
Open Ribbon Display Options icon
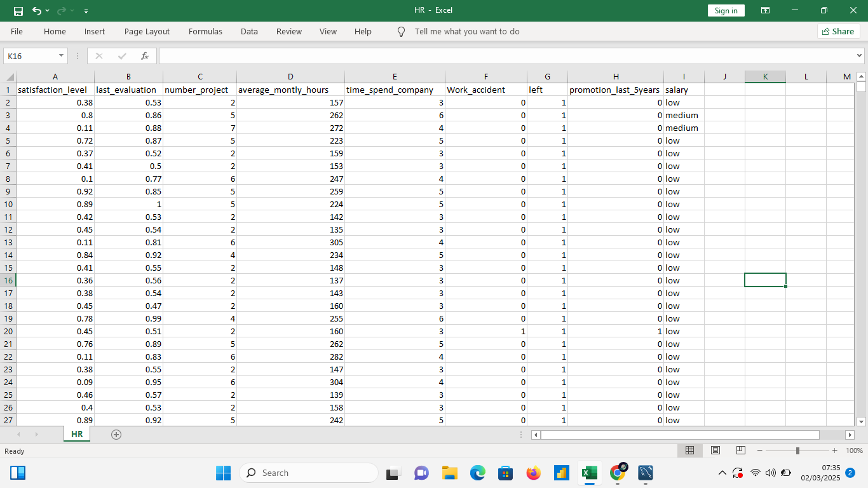(765, 11)
